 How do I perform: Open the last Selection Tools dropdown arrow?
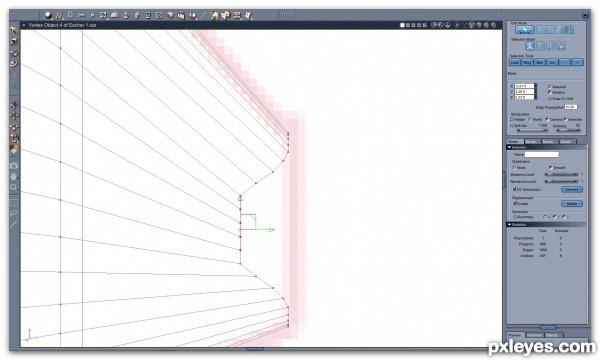[x=577, y=62]
